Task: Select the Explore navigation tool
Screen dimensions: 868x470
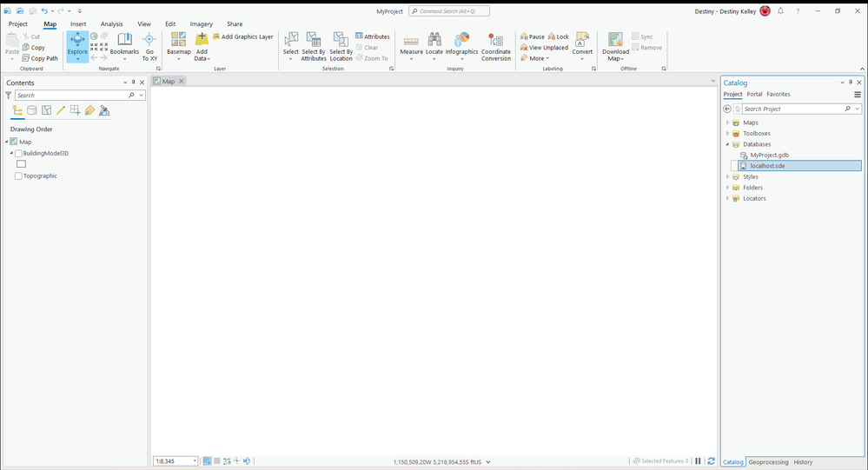Action: 77,47
